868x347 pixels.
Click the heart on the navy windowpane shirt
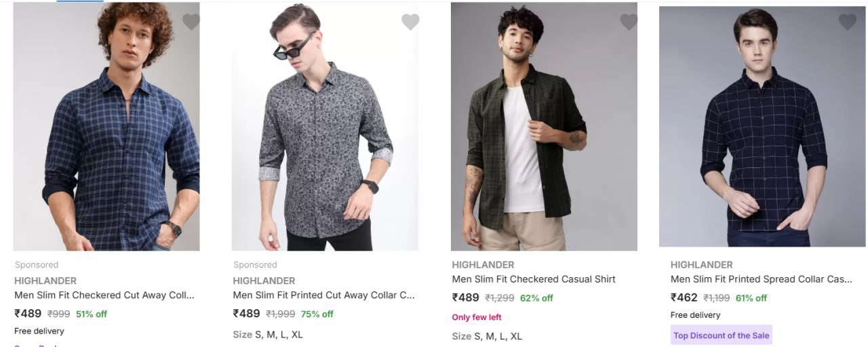pos(847,22)
